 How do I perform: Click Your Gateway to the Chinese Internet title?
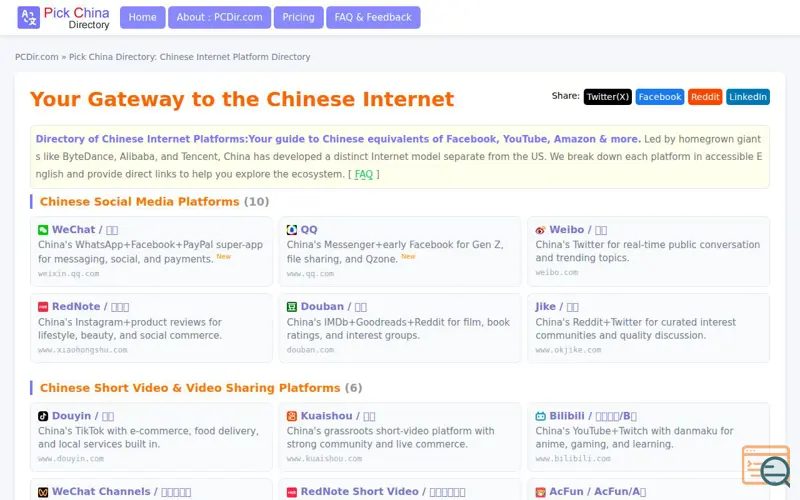(242, 99)
